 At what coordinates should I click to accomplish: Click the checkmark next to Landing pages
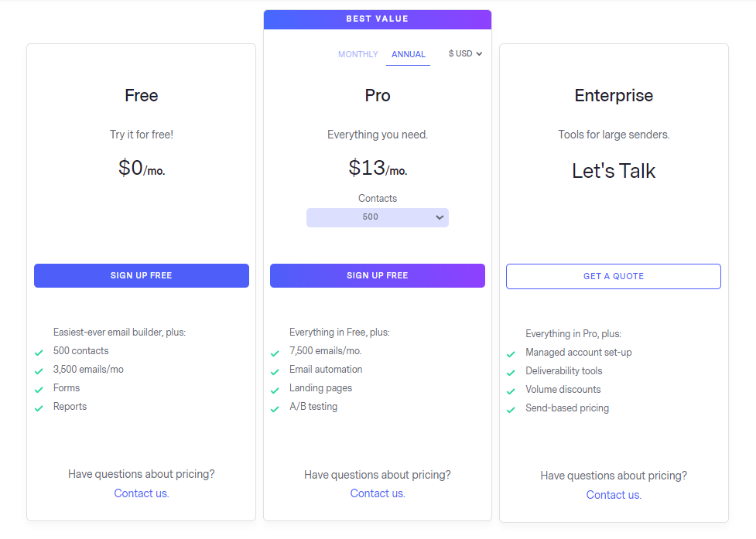click(275, 390)
